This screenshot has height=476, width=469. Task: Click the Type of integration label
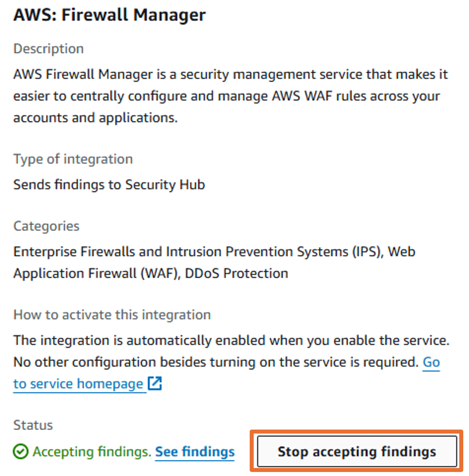73,159
